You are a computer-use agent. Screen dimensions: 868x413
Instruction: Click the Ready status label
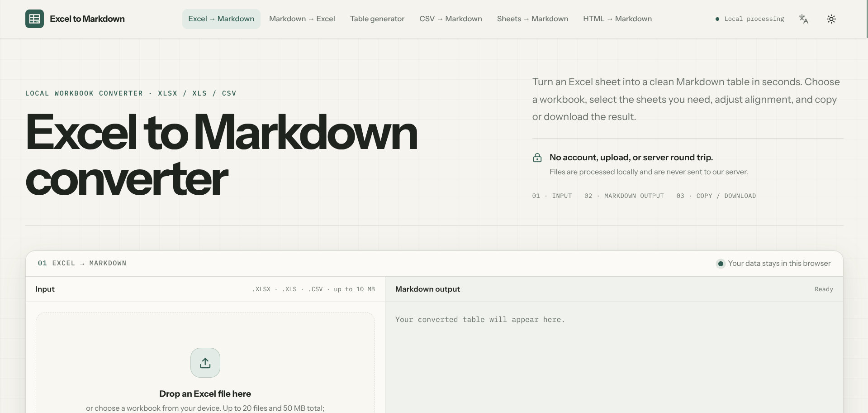(824, 289)
